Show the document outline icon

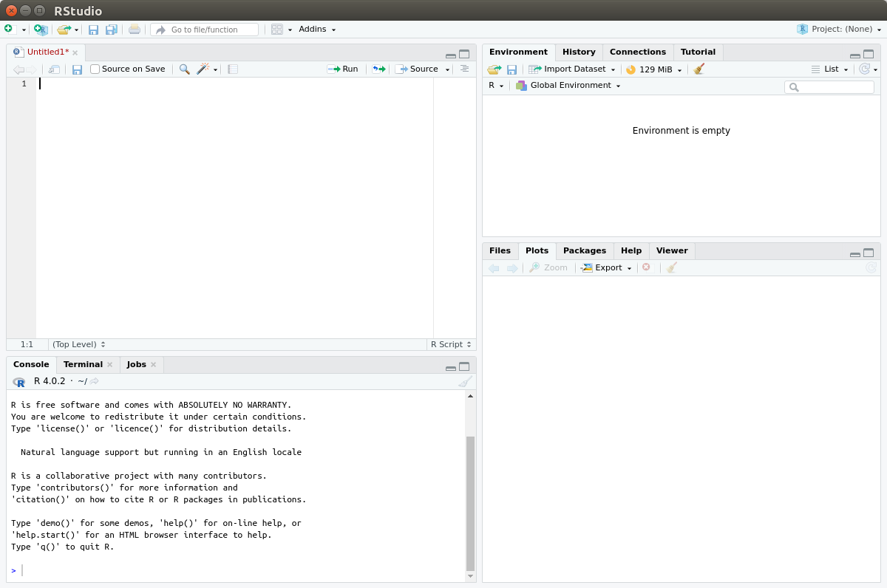464,69
